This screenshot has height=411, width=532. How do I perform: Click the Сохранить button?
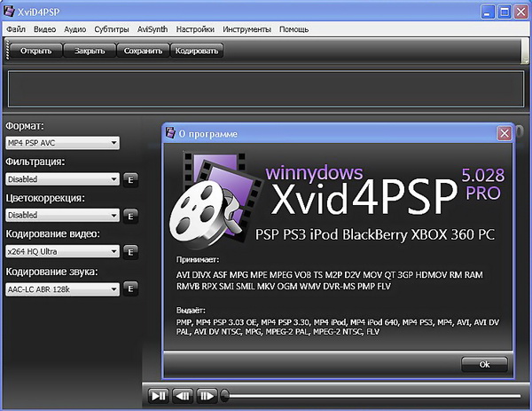143,51
